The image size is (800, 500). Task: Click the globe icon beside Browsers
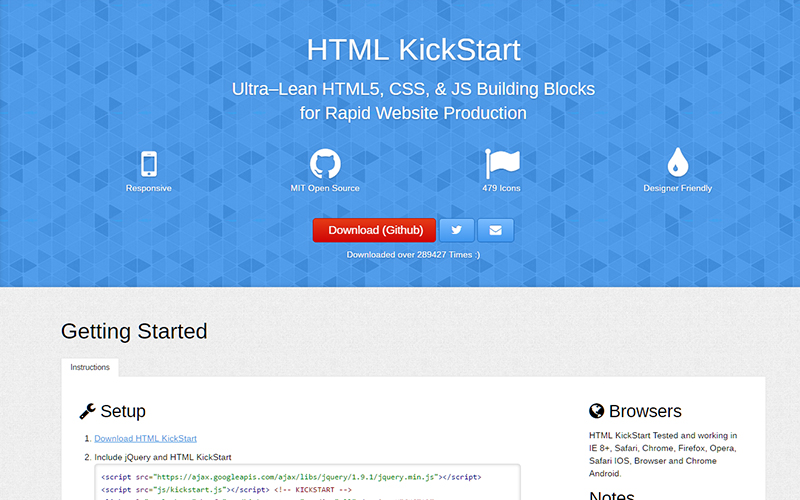click(596, 411)
